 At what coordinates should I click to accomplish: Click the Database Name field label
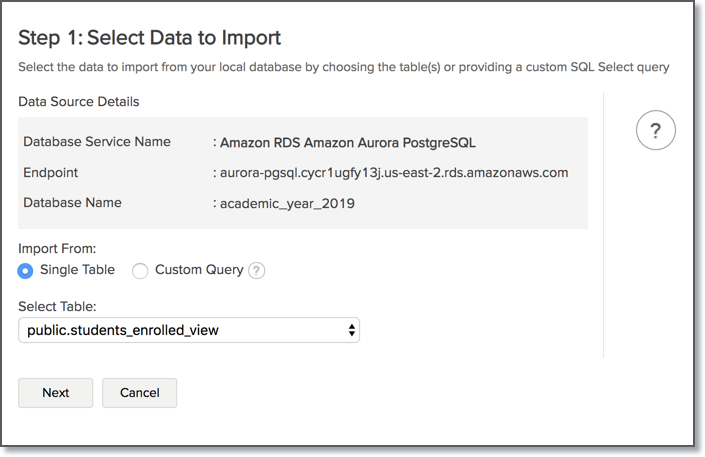(x=72, y=202)
